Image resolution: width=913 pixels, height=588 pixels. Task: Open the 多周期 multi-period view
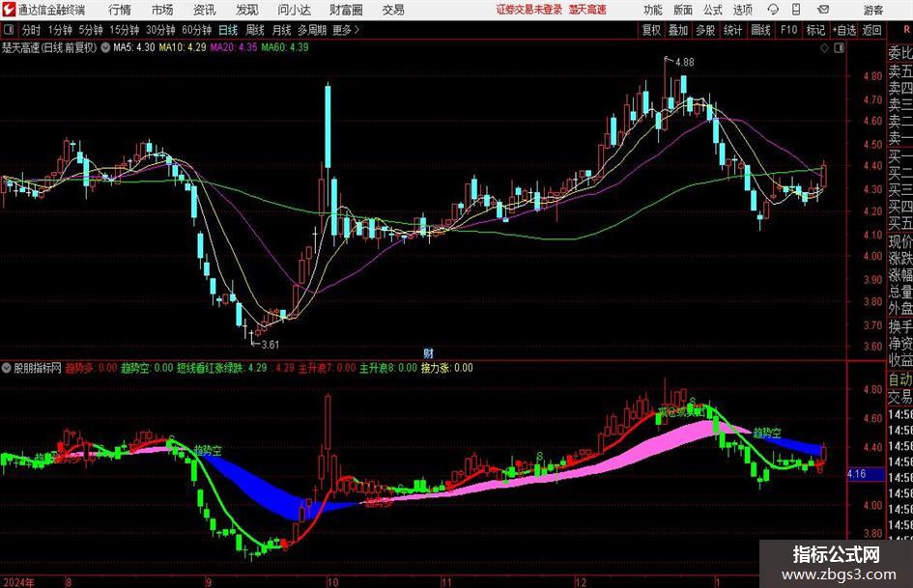click(312, 30)
